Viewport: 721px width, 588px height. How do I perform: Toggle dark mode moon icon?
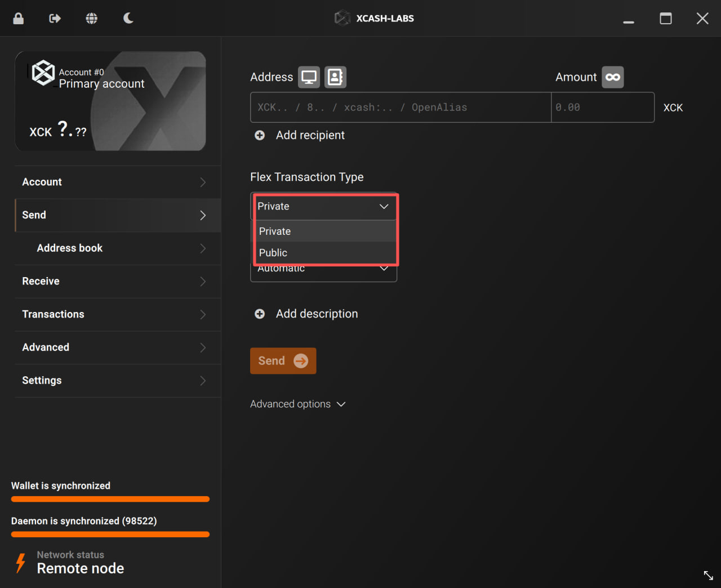(x=128, y=19)
